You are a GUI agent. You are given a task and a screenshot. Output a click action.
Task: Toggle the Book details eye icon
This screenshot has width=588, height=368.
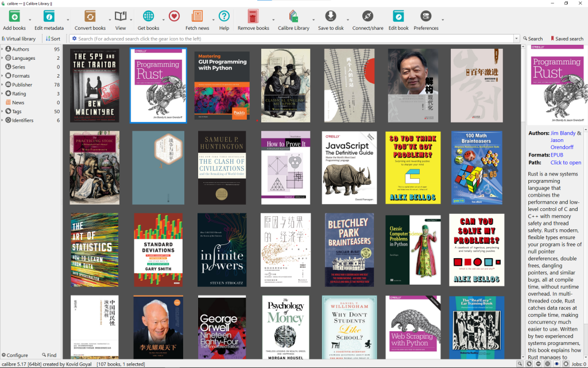[556, 364]
